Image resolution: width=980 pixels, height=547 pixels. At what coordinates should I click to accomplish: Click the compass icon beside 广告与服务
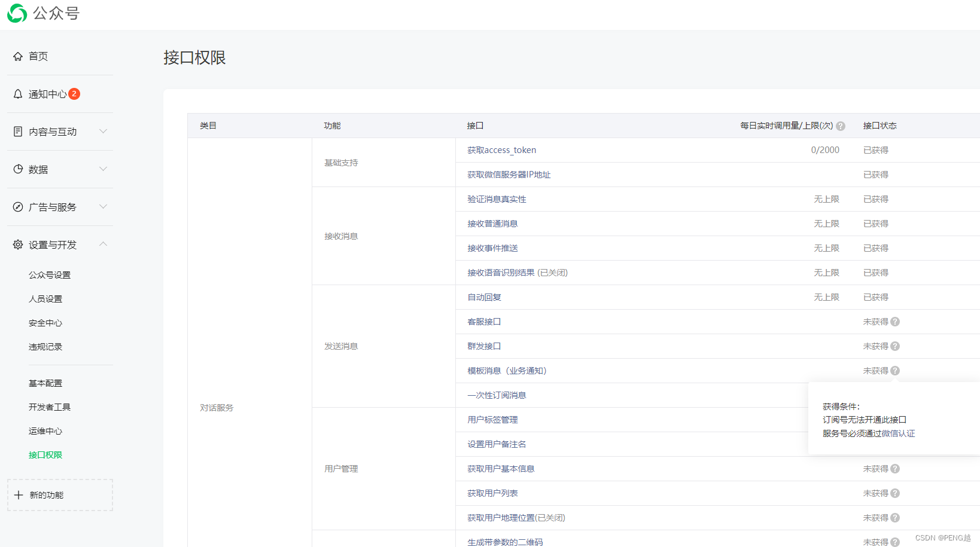[x=18, y=207]
